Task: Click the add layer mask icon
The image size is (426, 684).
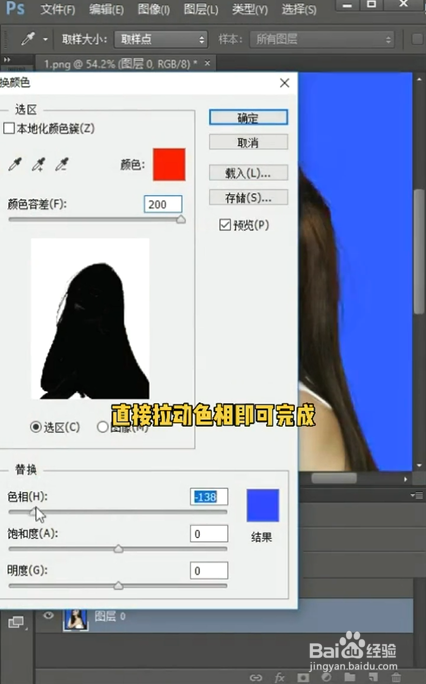Action: (303, 677)
